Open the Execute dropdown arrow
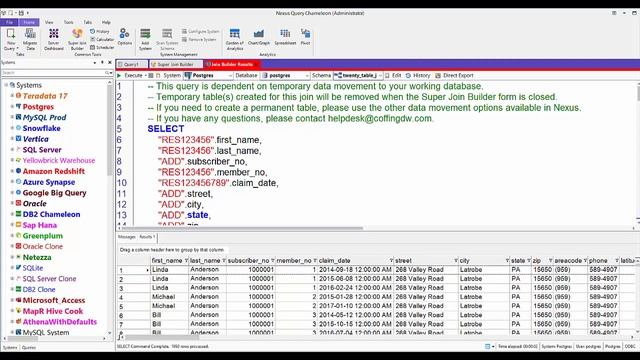 tap(146, 76)
